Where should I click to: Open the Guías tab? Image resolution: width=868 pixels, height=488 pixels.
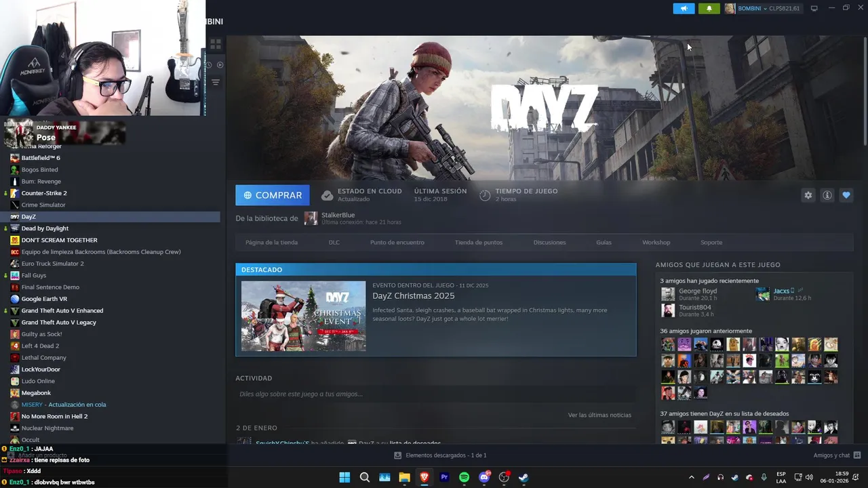(x=604, y=242)
